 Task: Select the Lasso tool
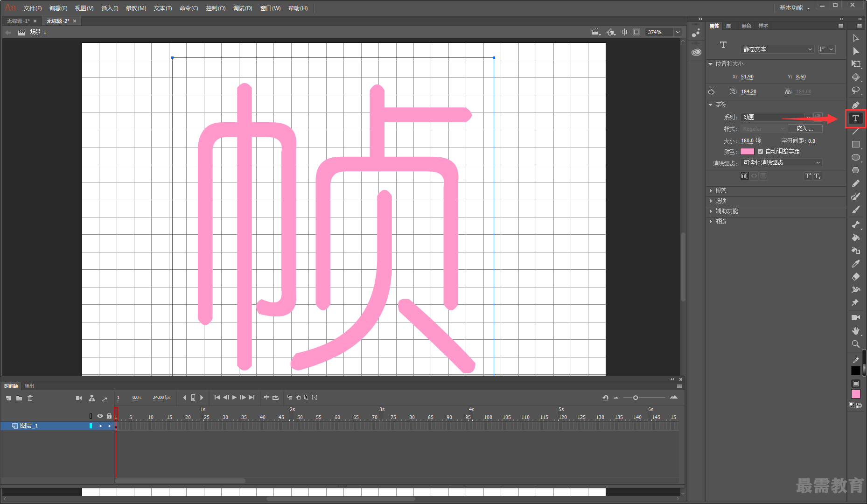[856, 91]
